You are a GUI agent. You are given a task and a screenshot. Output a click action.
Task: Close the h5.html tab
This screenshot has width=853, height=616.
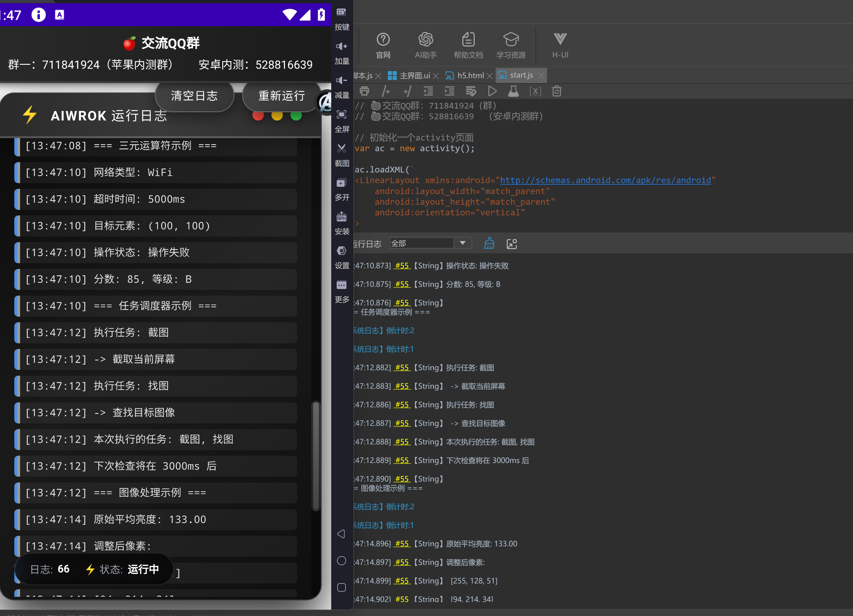coord(489,76)
